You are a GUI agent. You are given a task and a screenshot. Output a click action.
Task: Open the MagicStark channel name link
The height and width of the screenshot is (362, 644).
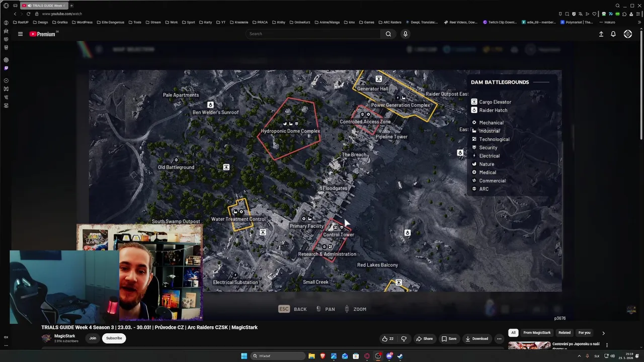[64, 336]
